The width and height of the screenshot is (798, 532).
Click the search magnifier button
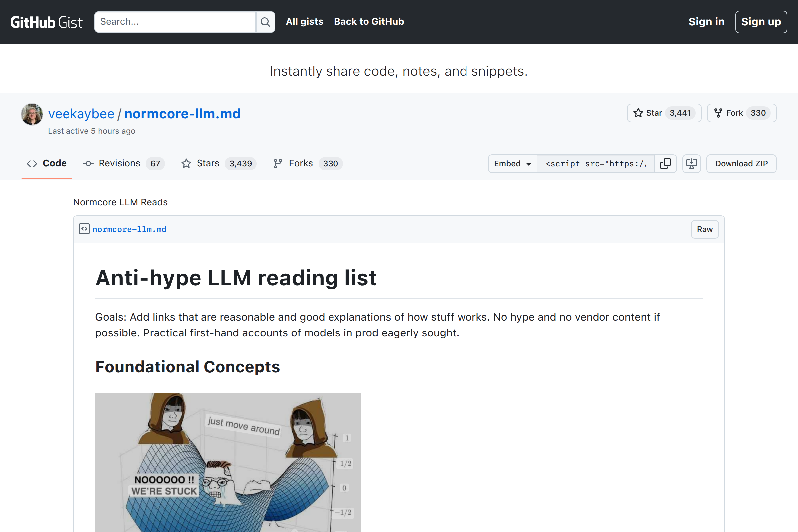point(265,22)
